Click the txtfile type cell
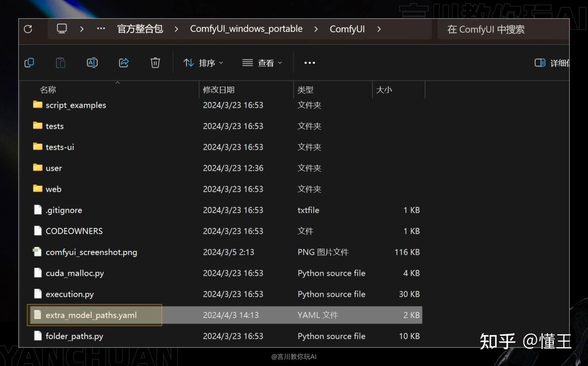This screenshot has height=366, width=588. pos(308,210)
